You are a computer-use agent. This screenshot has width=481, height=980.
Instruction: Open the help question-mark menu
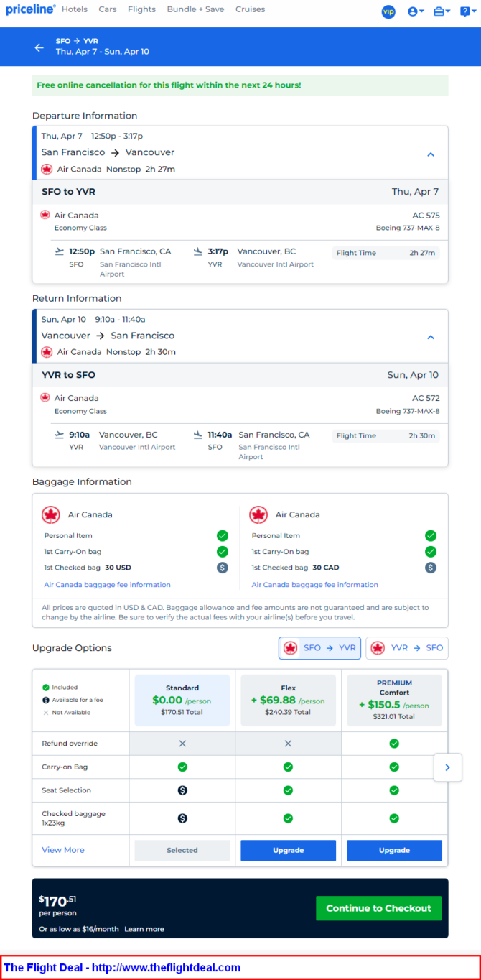[x=468, y=11]
